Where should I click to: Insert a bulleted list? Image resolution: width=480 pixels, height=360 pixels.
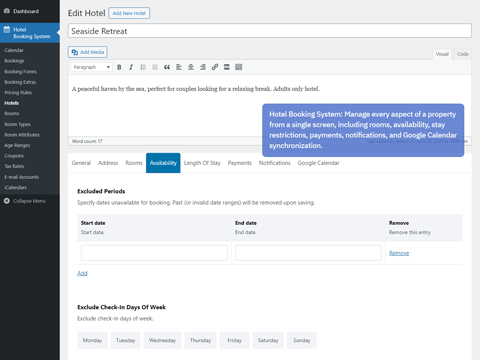click(x=143, y=67)
